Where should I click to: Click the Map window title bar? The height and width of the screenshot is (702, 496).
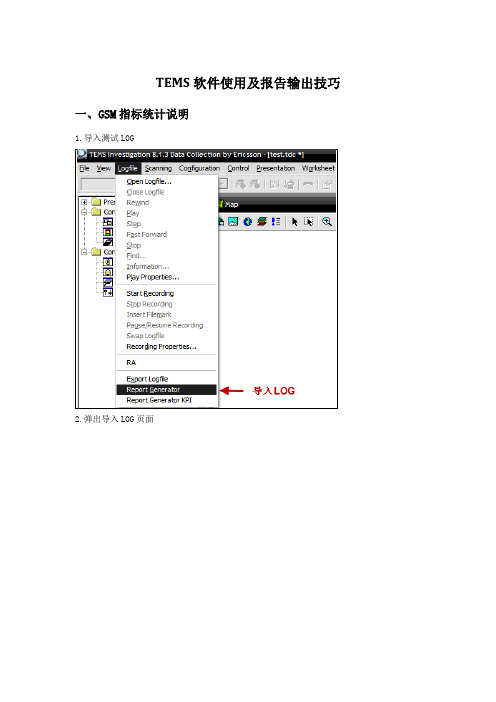tap(277, 204)
